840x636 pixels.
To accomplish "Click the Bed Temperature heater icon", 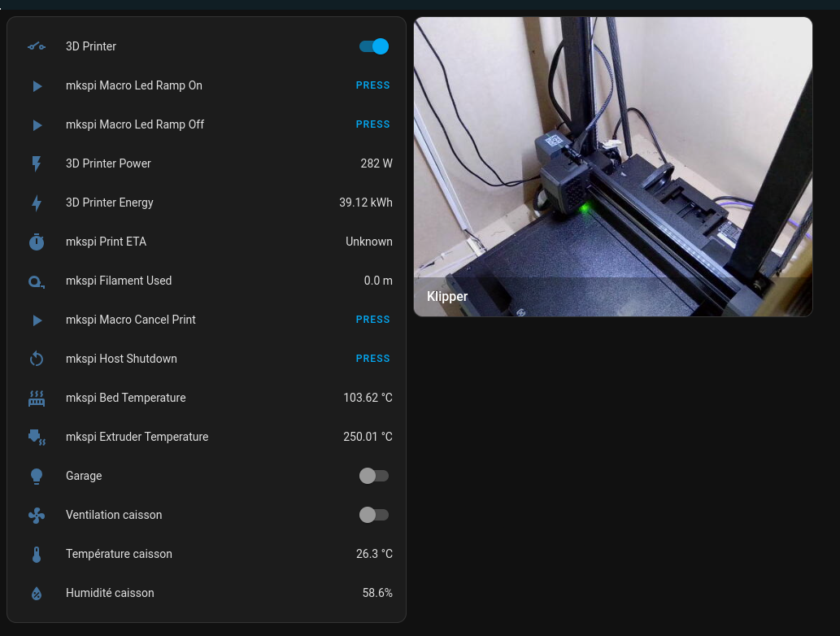I will [37, 398].
